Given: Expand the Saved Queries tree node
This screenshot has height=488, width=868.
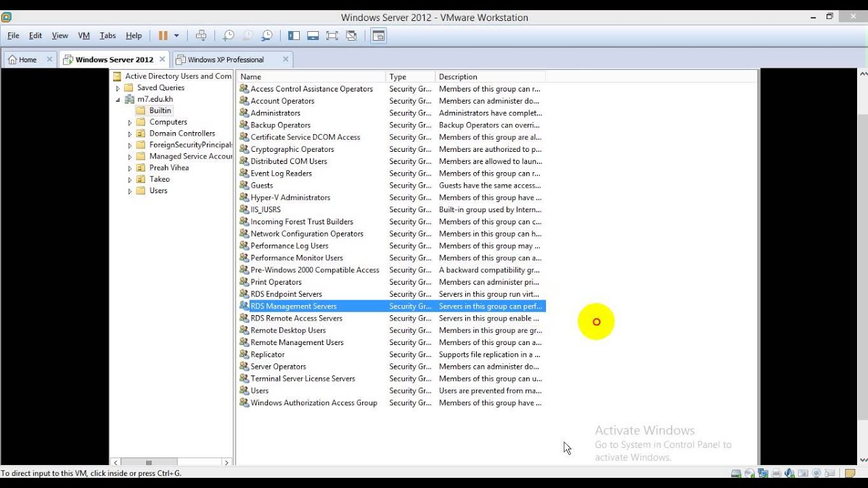Looking at the screenshot, I should pos(118,88).
